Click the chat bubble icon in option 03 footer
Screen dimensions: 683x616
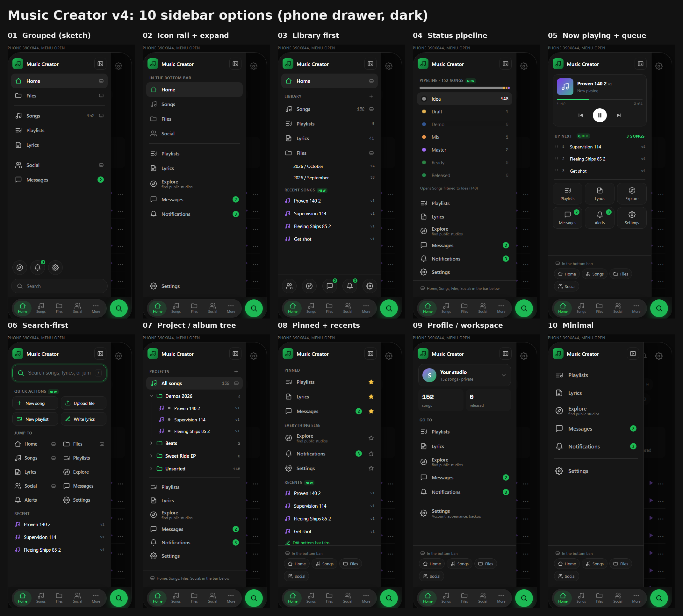coord(330,286)
